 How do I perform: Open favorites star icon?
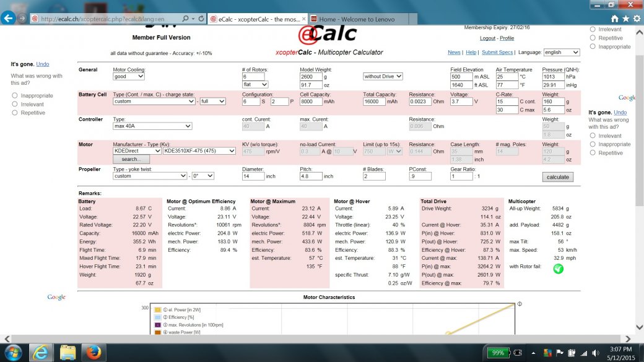[x=625, y=19]
